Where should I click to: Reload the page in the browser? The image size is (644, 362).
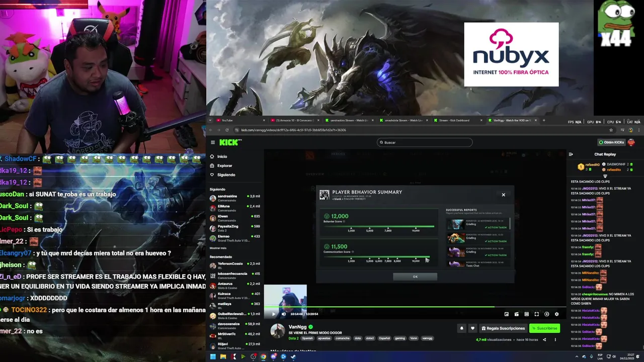coord(227,130)
